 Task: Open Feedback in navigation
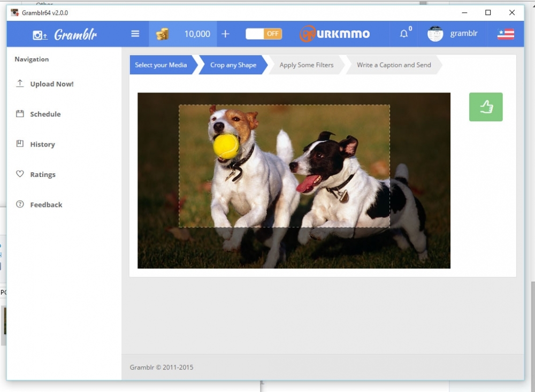pos(46,205)
